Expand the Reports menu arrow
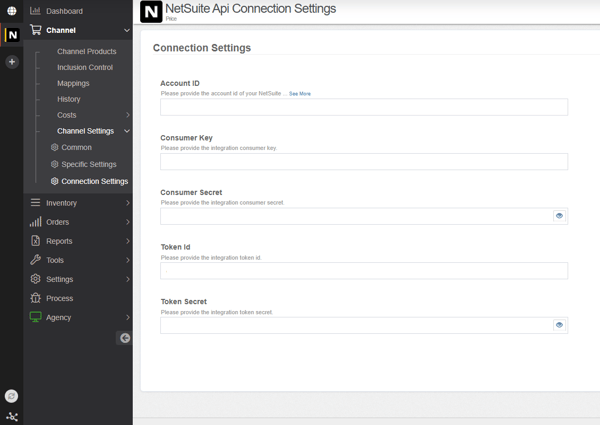 pos(128,241)
